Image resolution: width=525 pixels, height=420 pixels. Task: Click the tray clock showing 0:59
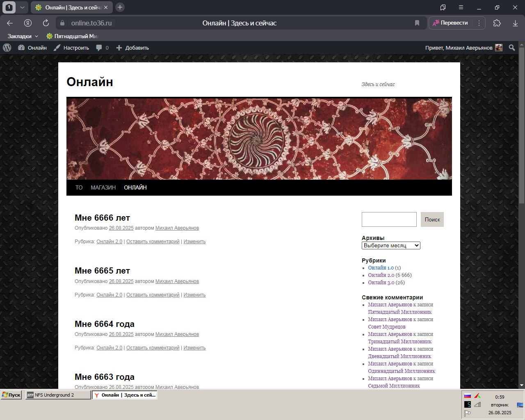pos(500,397)
